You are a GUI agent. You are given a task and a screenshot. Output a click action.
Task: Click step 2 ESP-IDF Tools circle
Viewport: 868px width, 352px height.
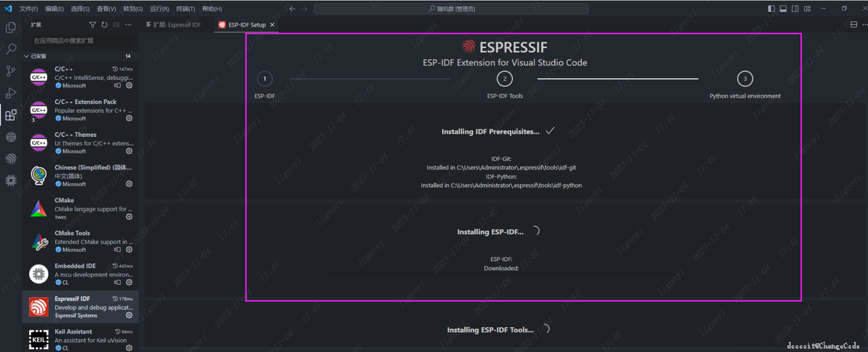(505, 79)
